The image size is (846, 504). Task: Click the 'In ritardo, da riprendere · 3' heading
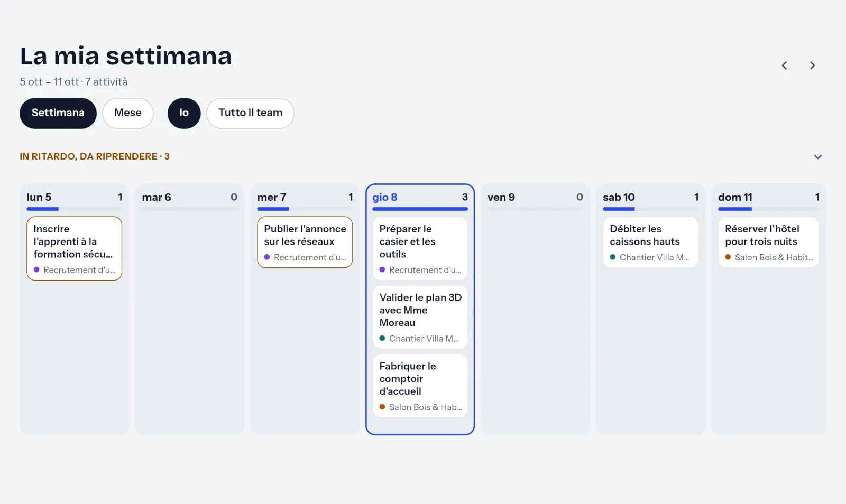95,156
